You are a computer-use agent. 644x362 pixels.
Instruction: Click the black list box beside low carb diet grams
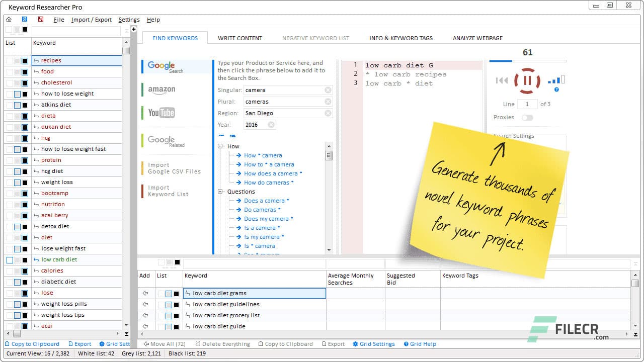tap(177, 294)
